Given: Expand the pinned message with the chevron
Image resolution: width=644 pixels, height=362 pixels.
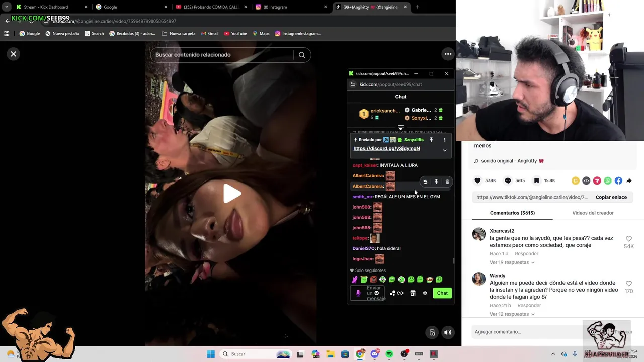Looking at the screenshot, I should click(445, 150).
